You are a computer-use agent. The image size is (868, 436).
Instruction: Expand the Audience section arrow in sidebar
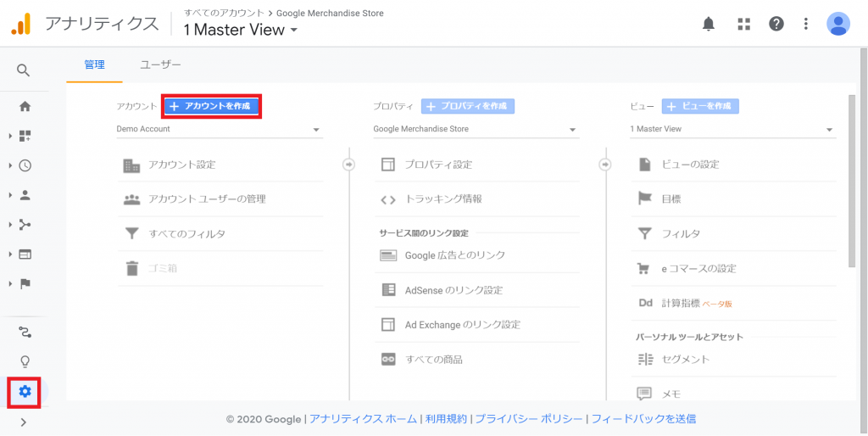(10, 195)
